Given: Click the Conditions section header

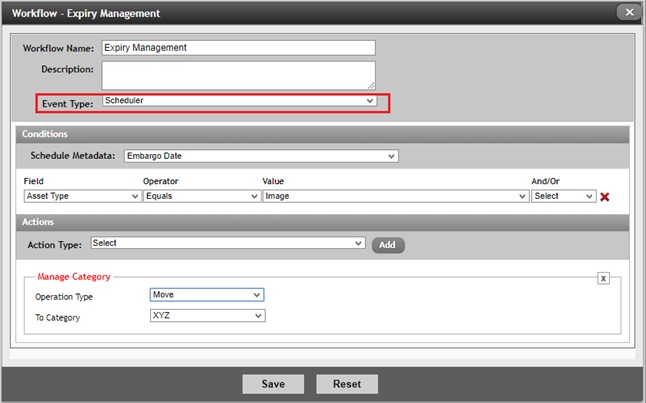Looking at the screenshot, I should point(323,134).
